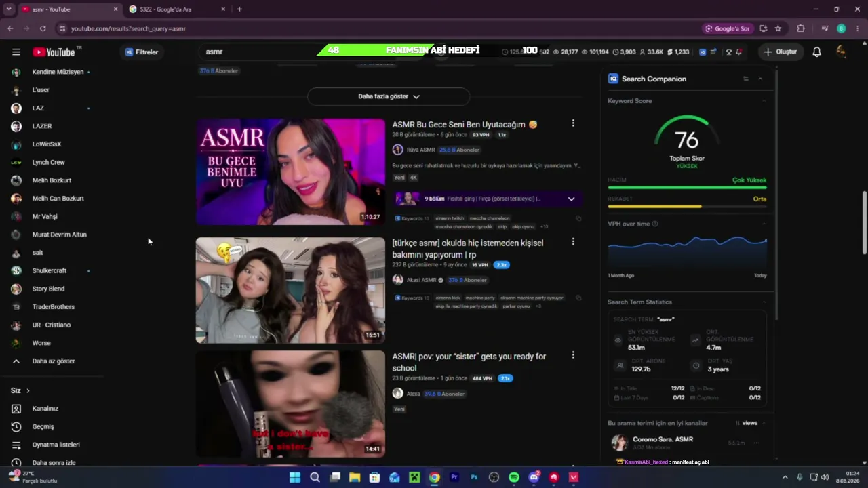Play the thumbnail with 14:41 duration

290,404
